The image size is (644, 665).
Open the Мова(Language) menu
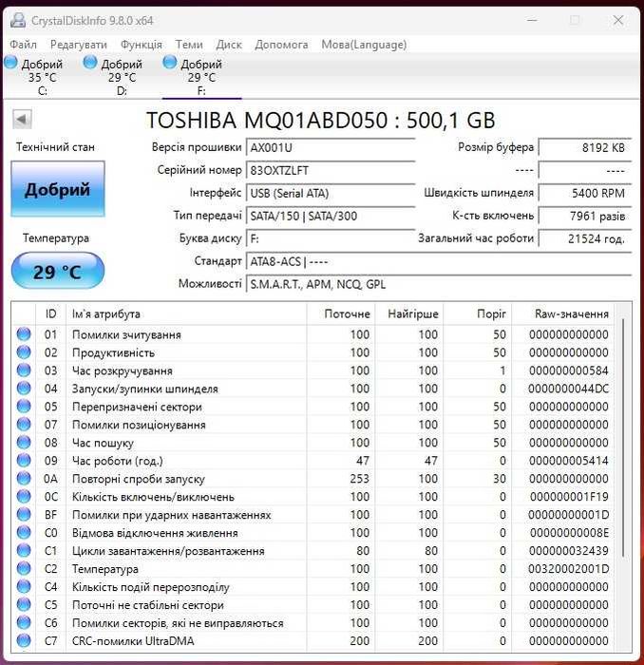pos(364,45)
